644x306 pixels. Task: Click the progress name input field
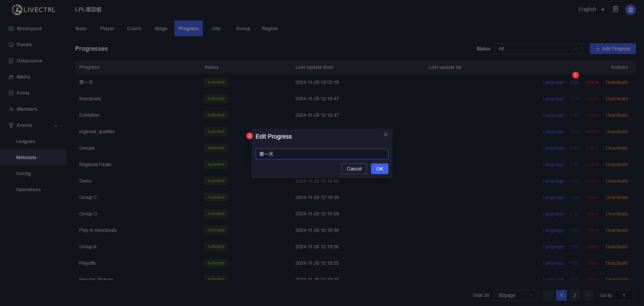(322, 154)
